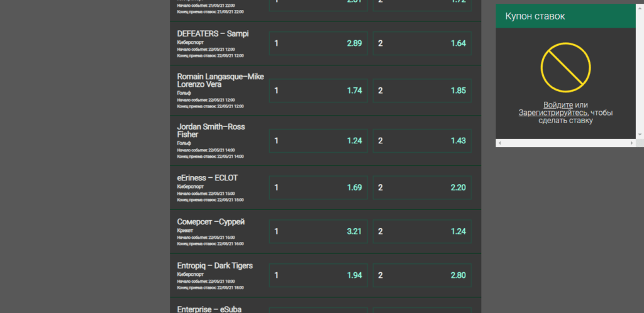
Task: Click Гольф label under Romain Langasque event
Action: [x=184, y=93]
